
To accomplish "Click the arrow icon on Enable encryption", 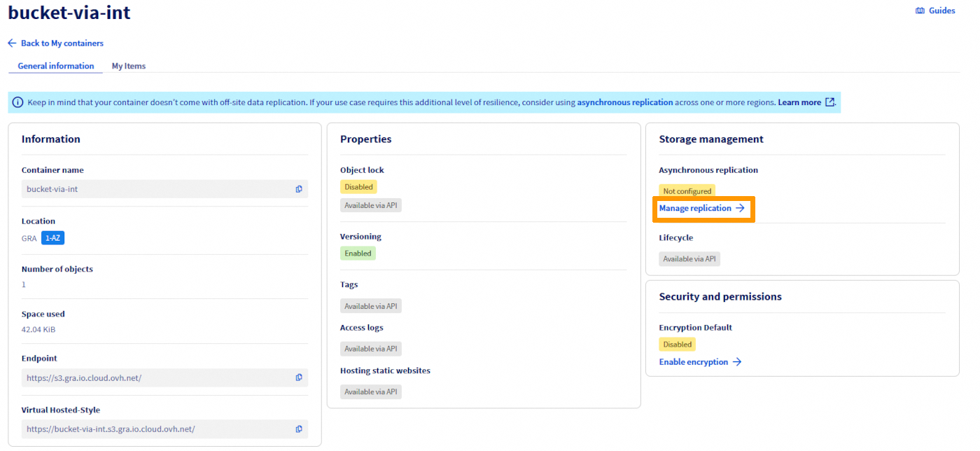I will pyautogui.click(x=737, y=361).
